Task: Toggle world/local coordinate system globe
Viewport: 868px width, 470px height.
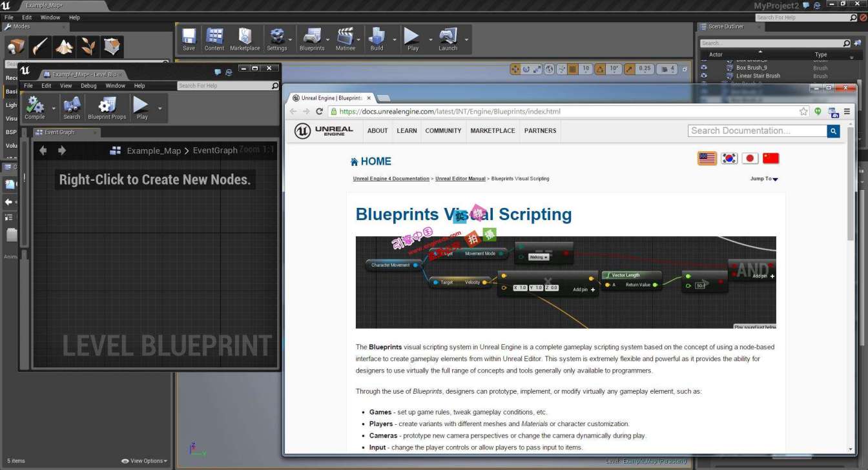Action: coord(549,69)
